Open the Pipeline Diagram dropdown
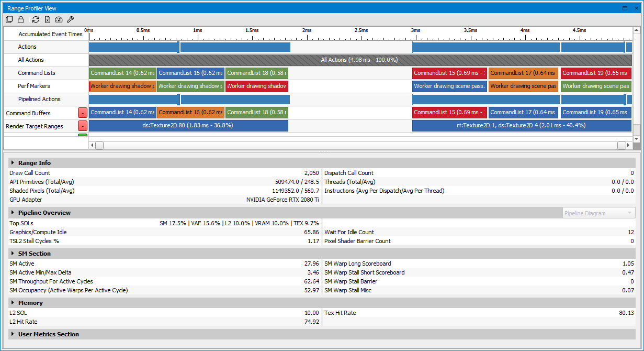This screenshot has width=644, height=351. point(598,213)
